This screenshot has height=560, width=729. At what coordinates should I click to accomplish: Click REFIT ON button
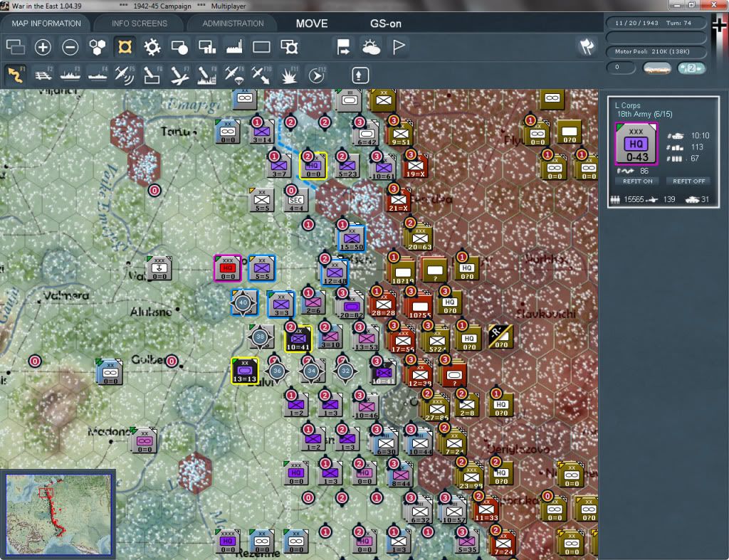point(637,181)
